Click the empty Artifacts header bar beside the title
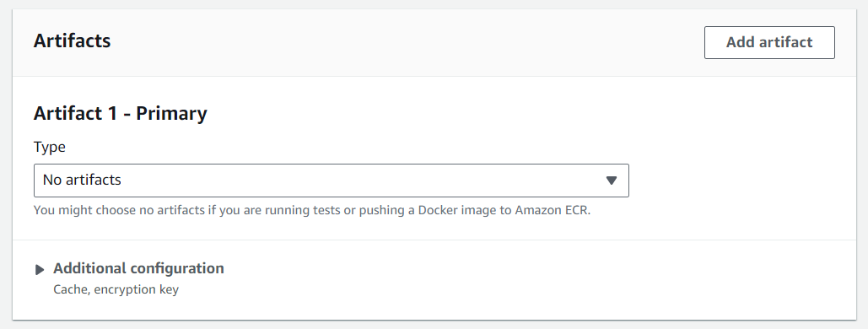 pyautogui.click(x=407, y=42)
